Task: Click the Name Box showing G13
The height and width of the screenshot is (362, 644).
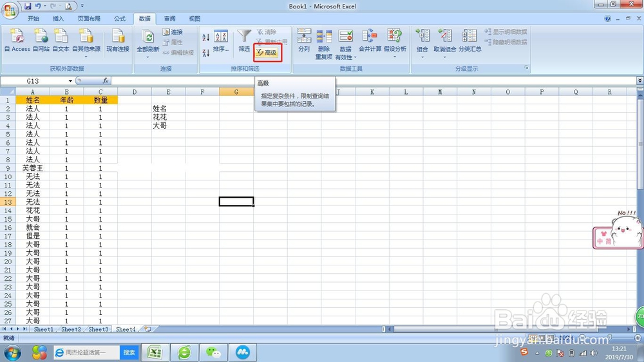Action: (33, 81)
